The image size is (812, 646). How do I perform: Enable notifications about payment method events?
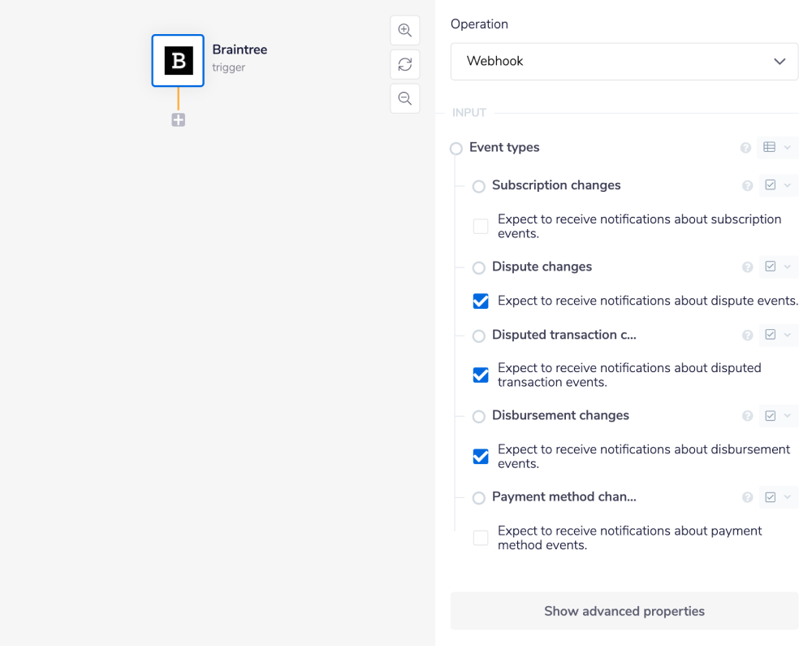click(480, 537)
